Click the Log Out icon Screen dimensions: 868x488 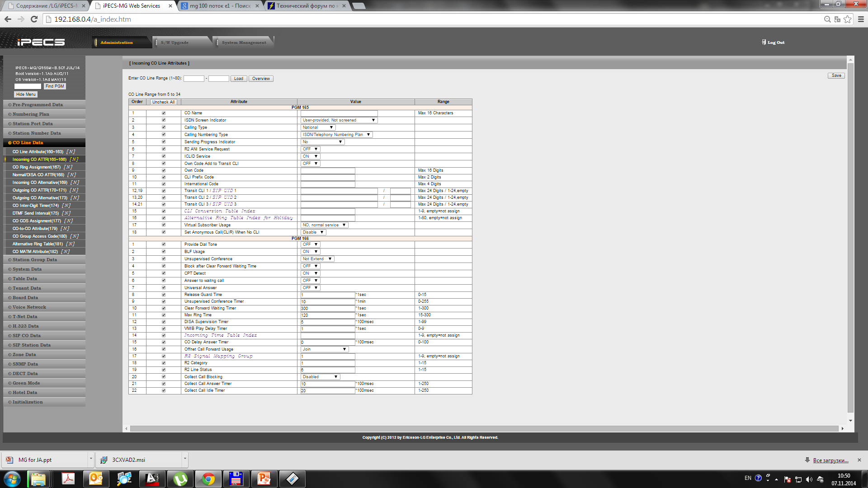(764, 42)
